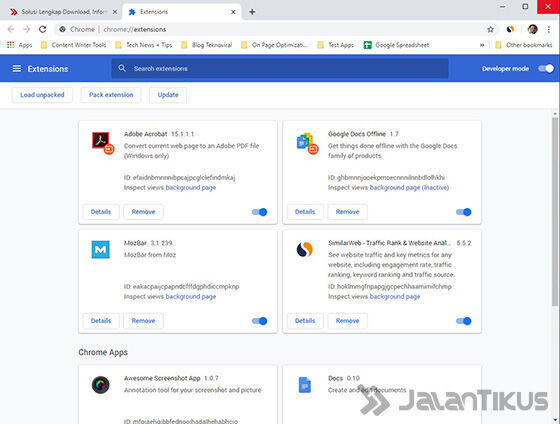Image resolution: width=560 pixels, height=424 pixels.
Task: Click the Update button
Action: coord(168,95)
